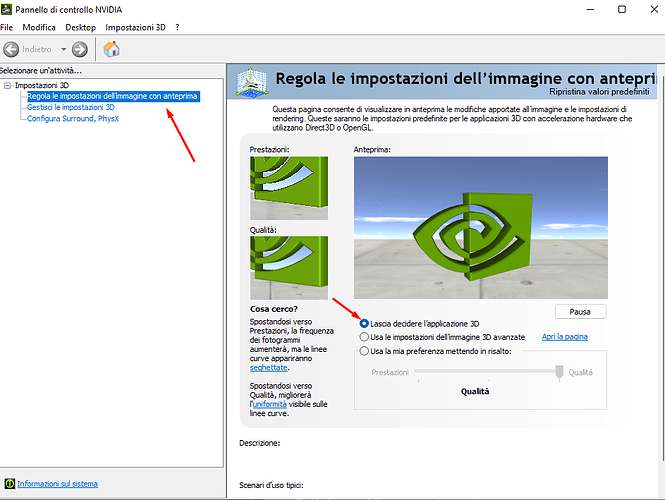Open Informazioni sul sistema link
Viewport: 665px width, 500px height.
click(57, 484)
